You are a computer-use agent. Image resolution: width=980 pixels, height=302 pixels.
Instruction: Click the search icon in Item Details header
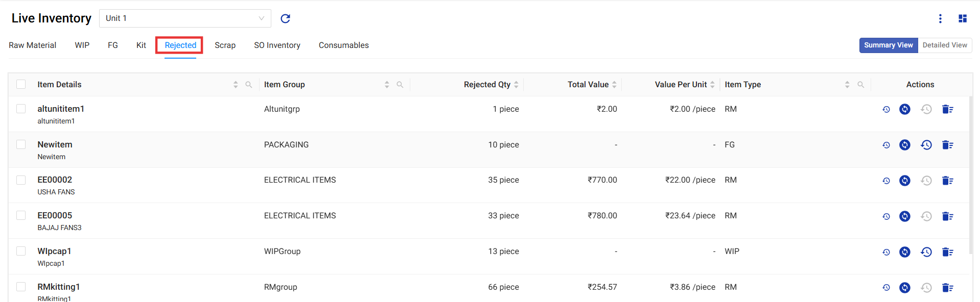pyautogui.click(x=249, y=85)
